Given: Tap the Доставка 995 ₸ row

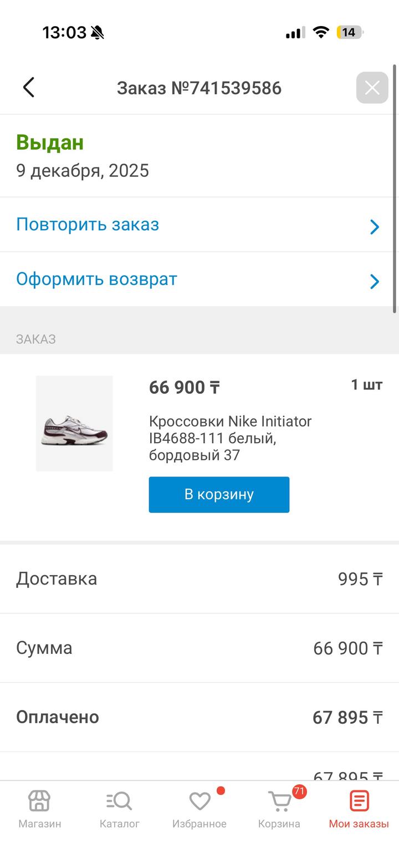Looking at the screenshot, I should pos(199,579).
